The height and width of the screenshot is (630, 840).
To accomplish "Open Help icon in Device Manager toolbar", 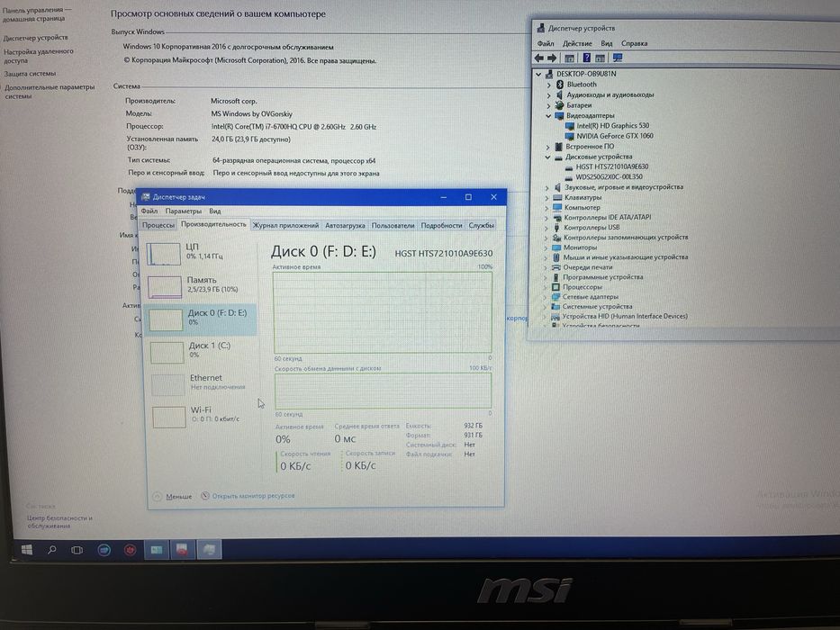I will point(587,58).
